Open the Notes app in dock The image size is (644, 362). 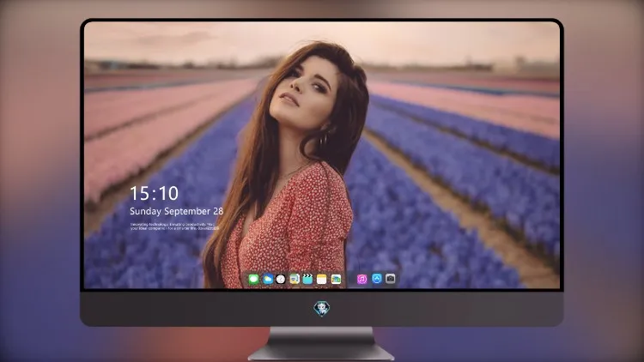pyautogui.click(x=322, y=280)
